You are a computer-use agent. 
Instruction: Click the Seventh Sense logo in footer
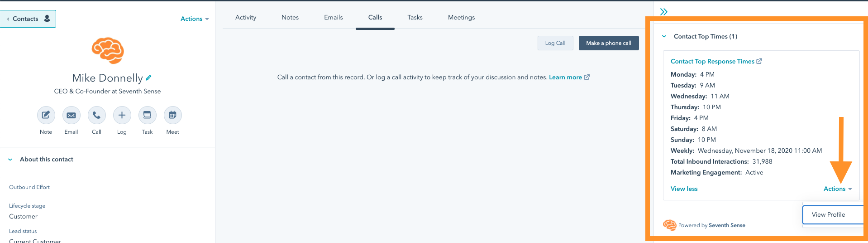point(669,225)
